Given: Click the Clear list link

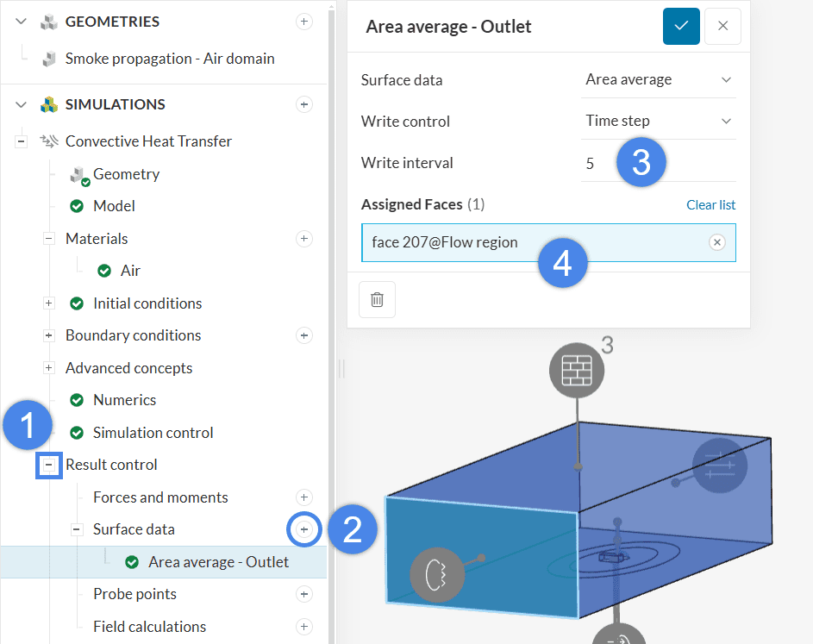Looking at the screenshot, I should pyautogui.click(x=710, y=205).
